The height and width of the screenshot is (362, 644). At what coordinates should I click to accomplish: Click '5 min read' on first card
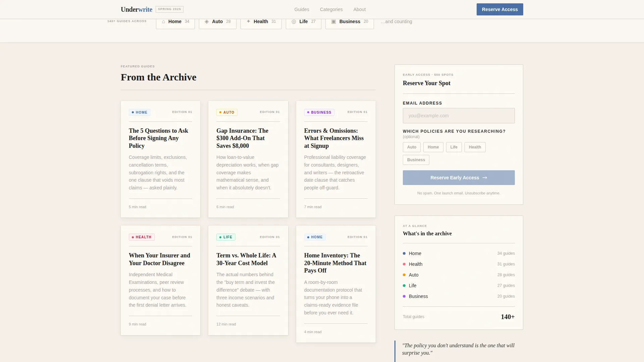pyautogui.click(x=138, y=207)
